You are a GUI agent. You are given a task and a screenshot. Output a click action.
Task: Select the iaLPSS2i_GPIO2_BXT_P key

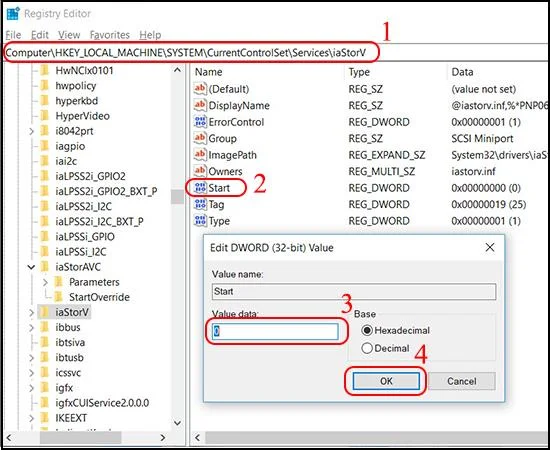106,191
